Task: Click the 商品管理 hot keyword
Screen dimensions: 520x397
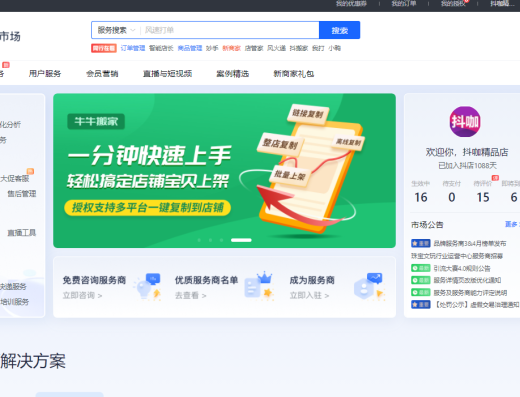Action: tap(190, 48)
